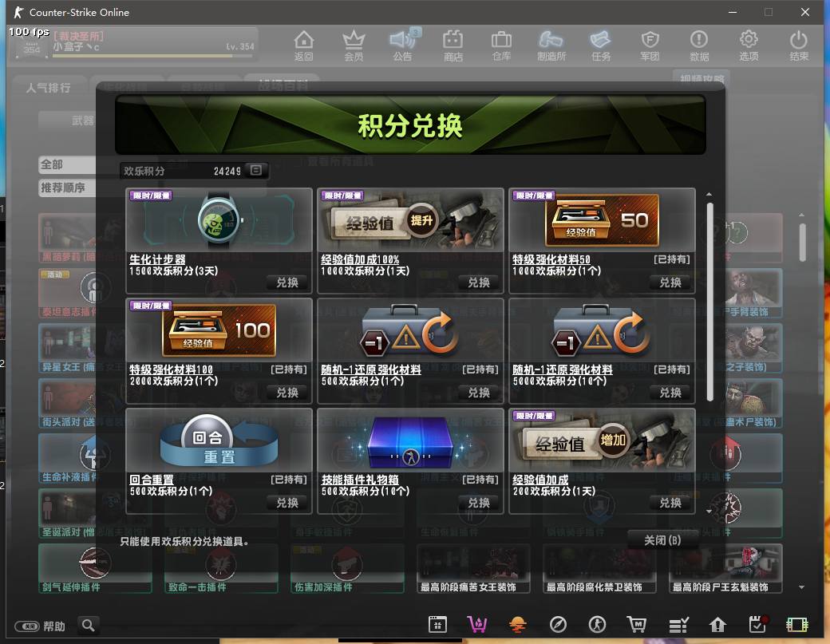Click the film frame icon in bottom bar
The height and width of the screenshot is (644, 830).
pos(797,625)
